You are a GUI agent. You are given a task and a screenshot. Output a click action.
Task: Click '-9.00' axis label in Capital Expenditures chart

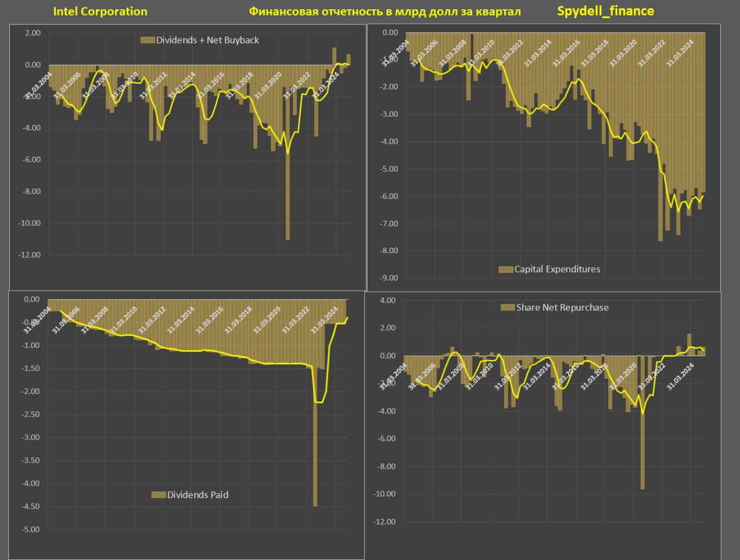point(390,278)
